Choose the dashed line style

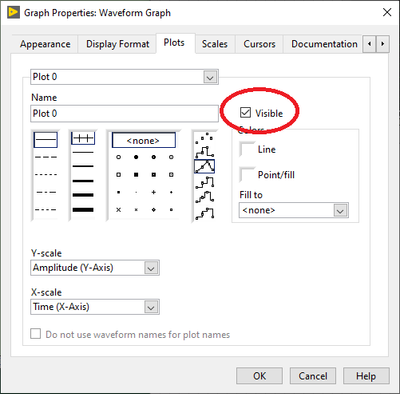(46, 157)
